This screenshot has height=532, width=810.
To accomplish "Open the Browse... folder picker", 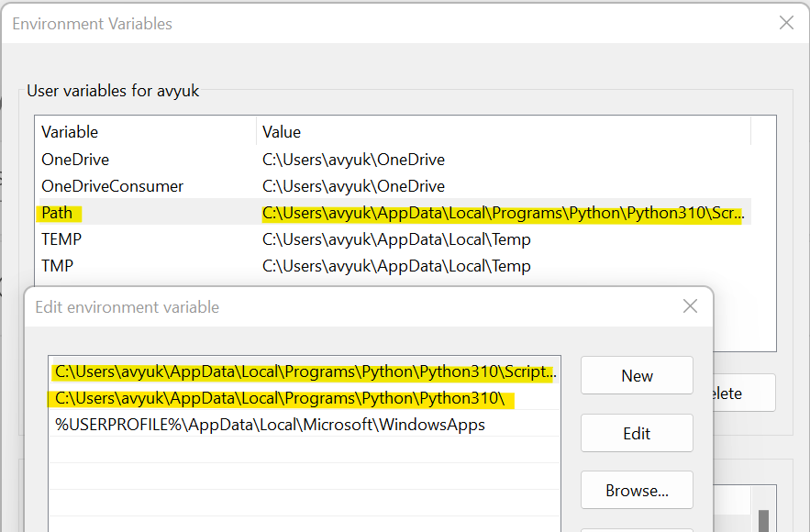I will [x=637, y=491].
